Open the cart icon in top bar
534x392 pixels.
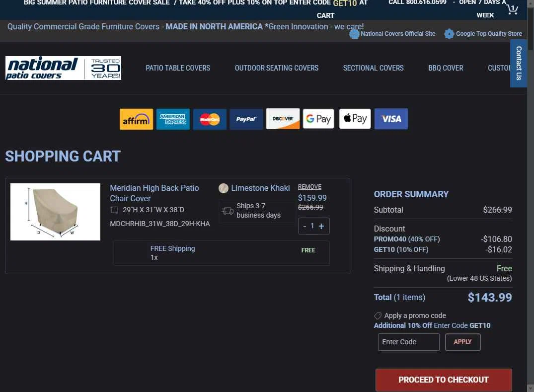click(x=512, y=8)
